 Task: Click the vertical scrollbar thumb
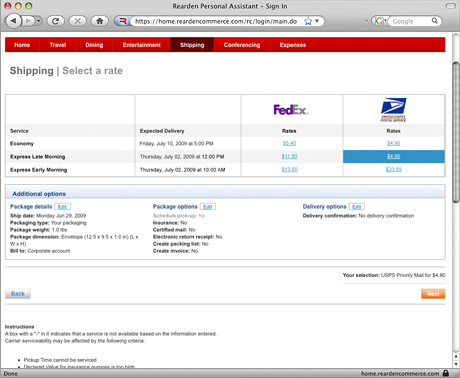456,132
